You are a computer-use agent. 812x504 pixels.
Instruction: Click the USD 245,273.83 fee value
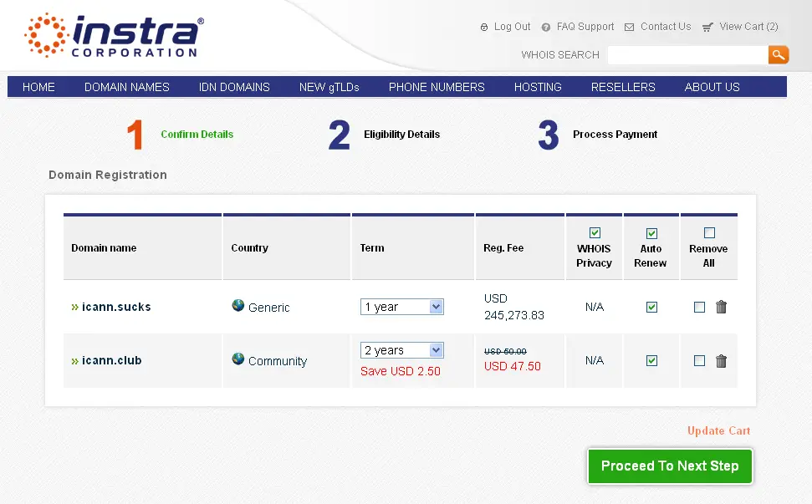click(x=514, y=307)
